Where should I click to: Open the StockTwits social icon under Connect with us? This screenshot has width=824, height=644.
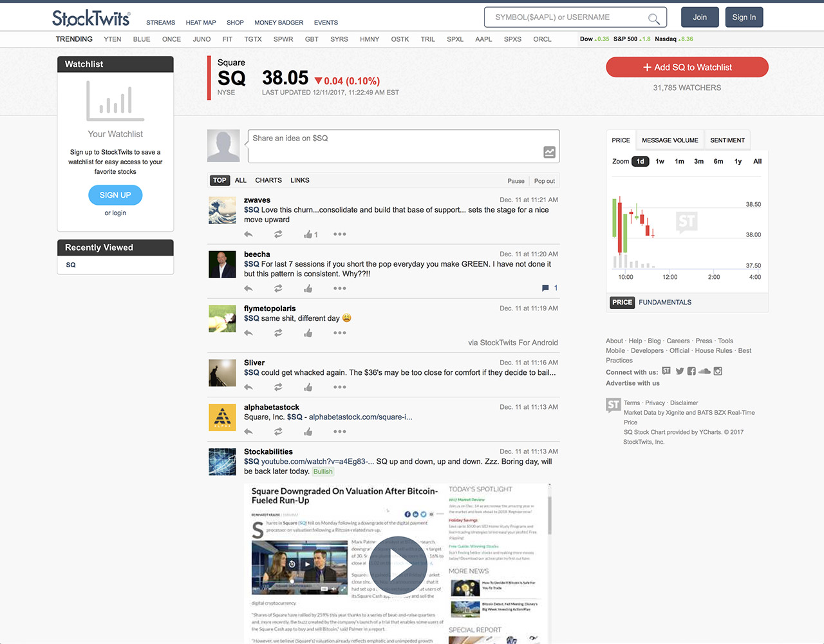[x=666, y=371]
